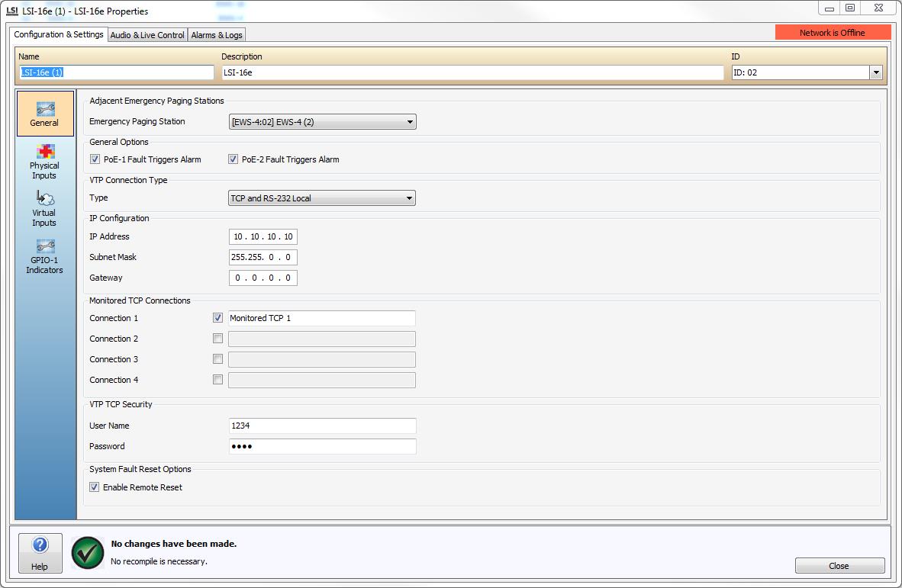Screen dimensions: 902x588
Task: Click the 'No recompile is necessary.' text
Action: (159, 561)
